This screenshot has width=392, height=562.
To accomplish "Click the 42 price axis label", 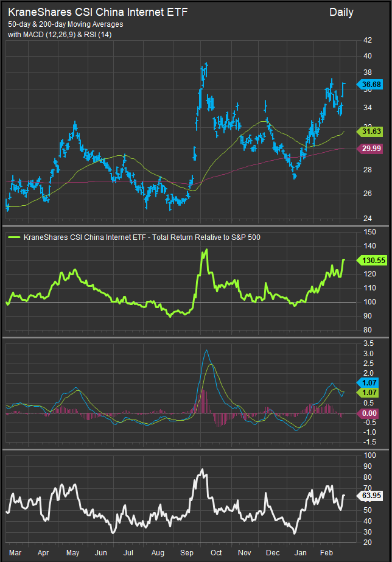I will pyautogui.click(x=368, y=40).
